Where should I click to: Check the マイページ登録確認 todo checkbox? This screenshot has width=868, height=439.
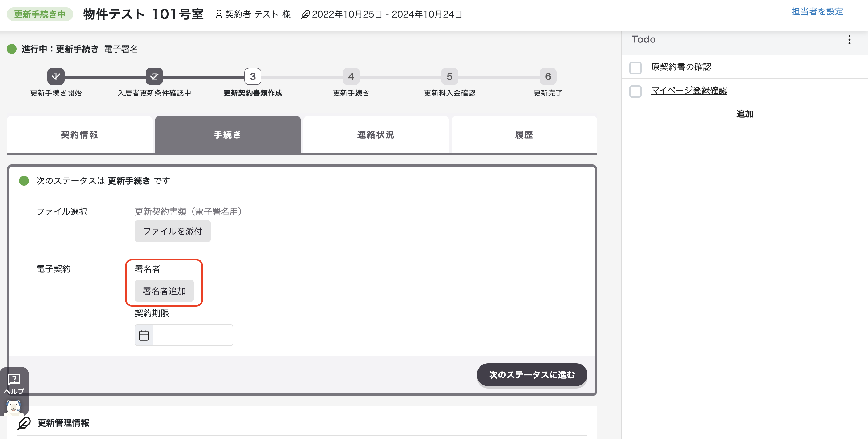coord(635,91)
